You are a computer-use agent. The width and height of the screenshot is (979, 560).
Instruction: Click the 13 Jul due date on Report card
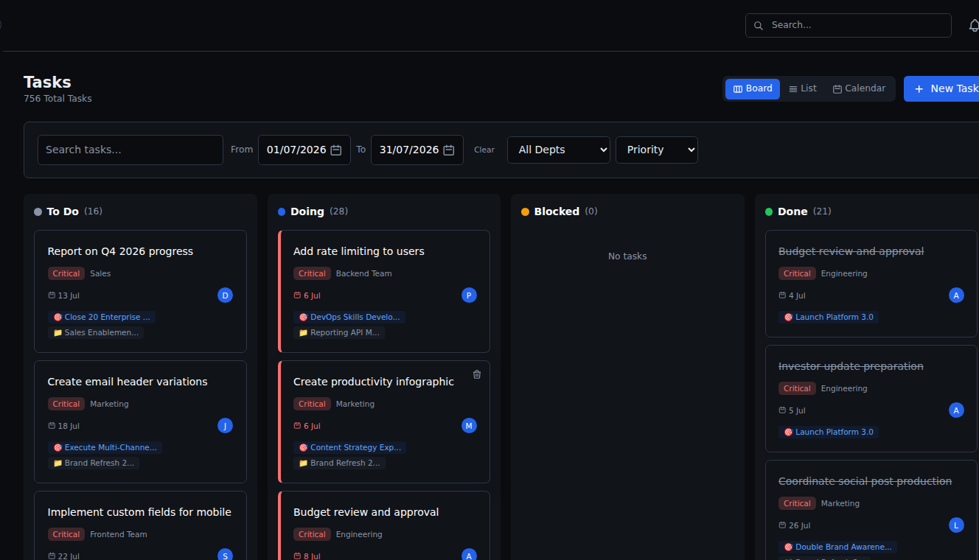pyautogui.click(x=64, y=295)
